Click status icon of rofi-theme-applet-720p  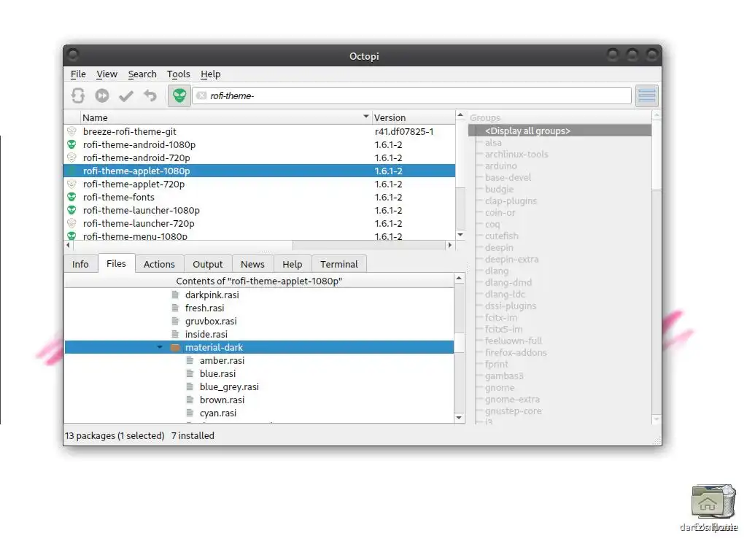pos(71,184)
